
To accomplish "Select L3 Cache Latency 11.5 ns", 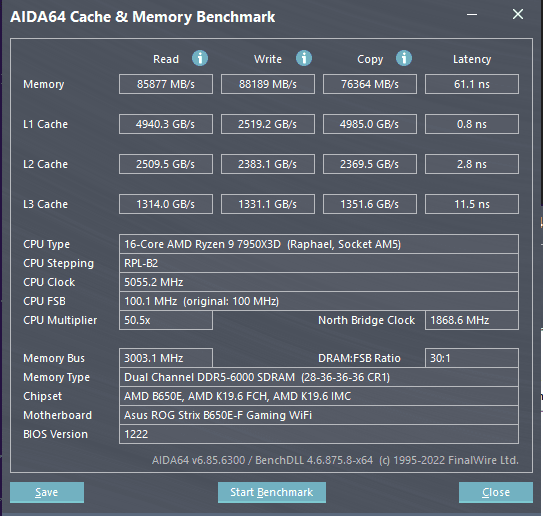I will tap(472, 204).
